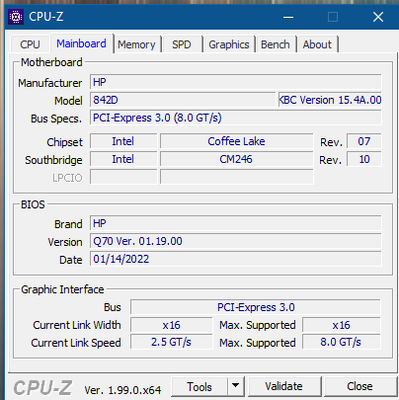Click the BIOS date 01/14/2022
The height and width of the screenshot is (400, 399).
(x=236, y=259)
